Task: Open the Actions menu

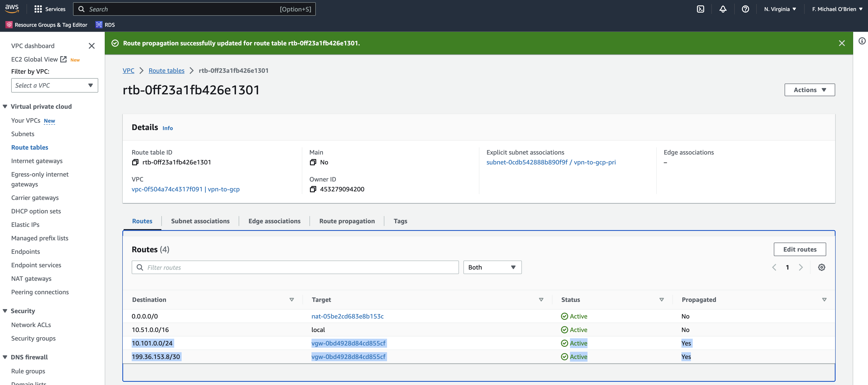Action: point(809,90)
